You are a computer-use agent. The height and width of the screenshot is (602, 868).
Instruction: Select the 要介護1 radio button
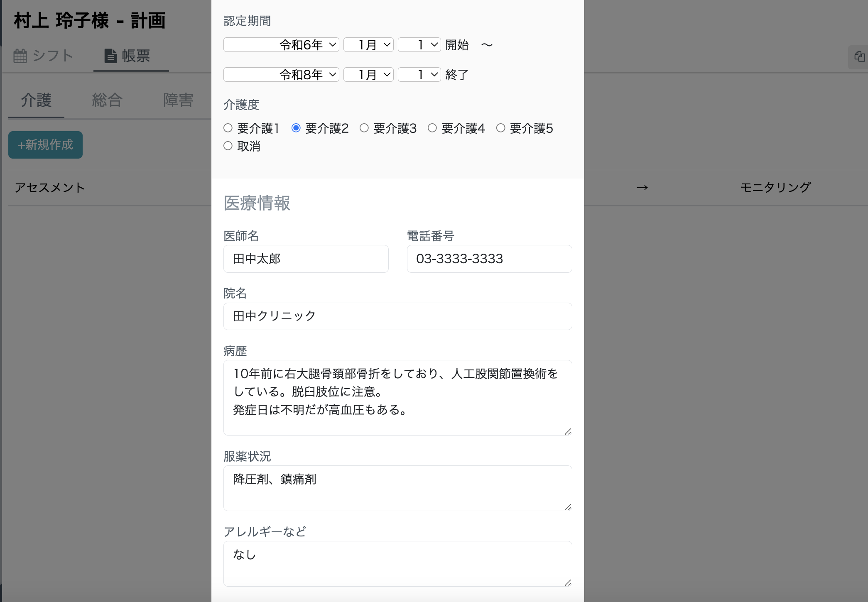point(228,128)
